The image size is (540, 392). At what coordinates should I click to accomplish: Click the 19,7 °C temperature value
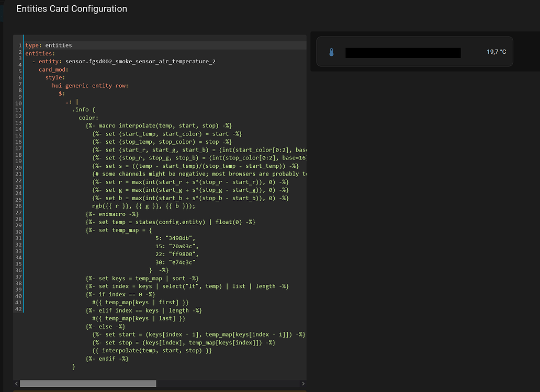496,52
